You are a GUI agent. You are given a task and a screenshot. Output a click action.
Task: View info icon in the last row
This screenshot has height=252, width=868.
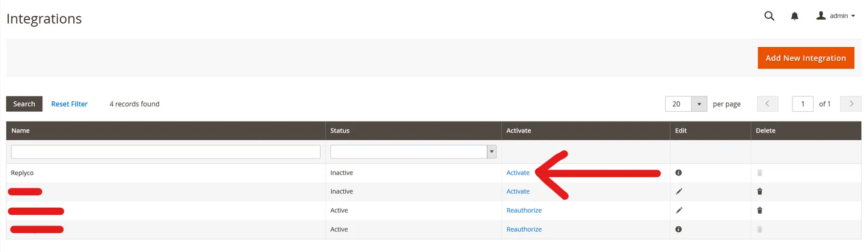(678, 229)
